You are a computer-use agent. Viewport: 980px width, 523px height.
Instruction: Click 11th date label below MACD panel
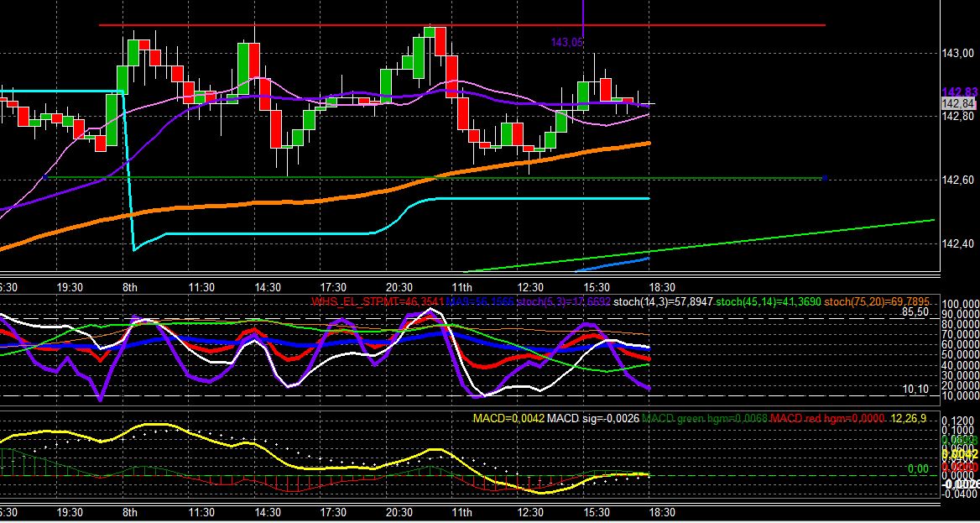coord(461,512)
